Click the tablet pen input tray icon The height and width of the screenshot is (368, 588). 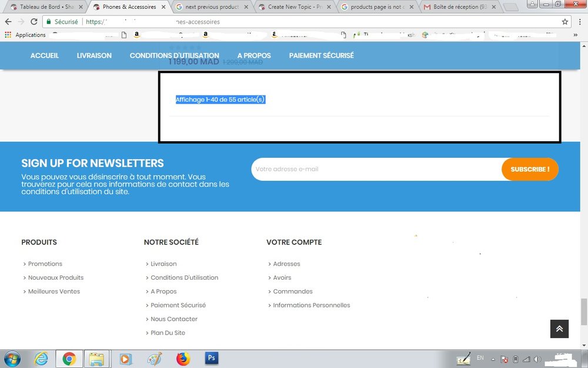click(463, 359)
